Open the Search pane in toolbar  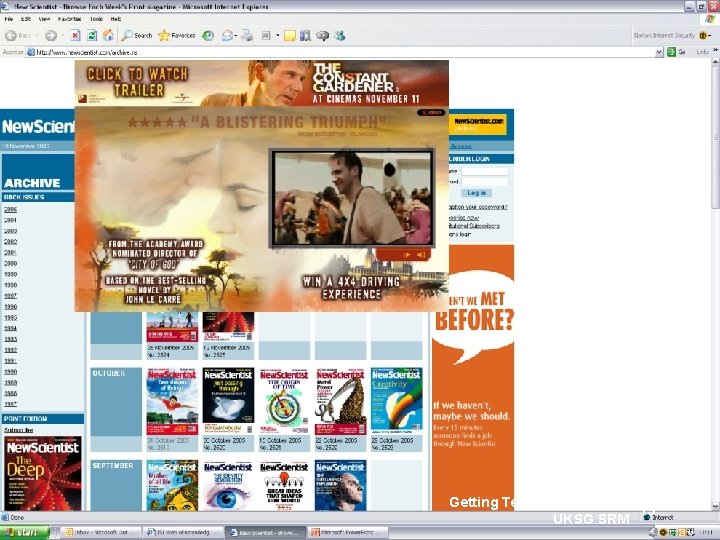click(x=137, y=35)
